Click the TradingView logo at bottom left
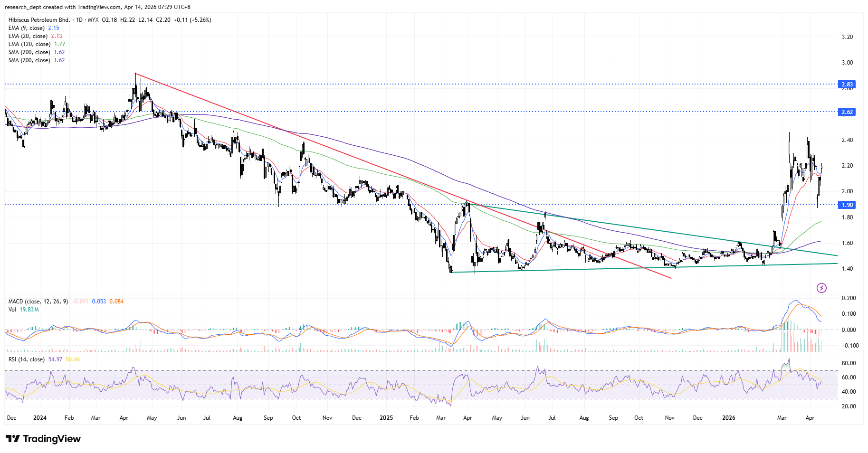This screenshot has height=453, width=868. click(43, 439)
